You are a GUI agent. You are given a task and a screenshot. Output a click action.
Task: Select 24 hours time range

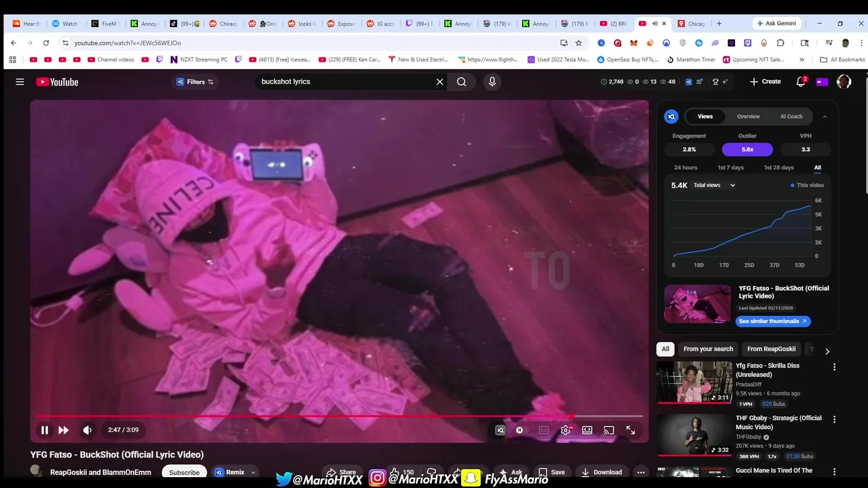[x=686, y=167]
